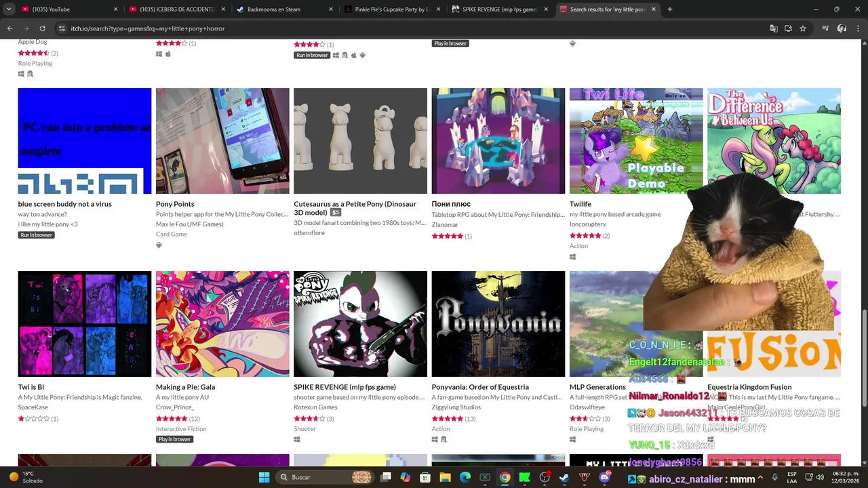
Task: Click Interactive Fiction tag under Making a Pie
Action: pyautogui.click(x=181, y=429)
